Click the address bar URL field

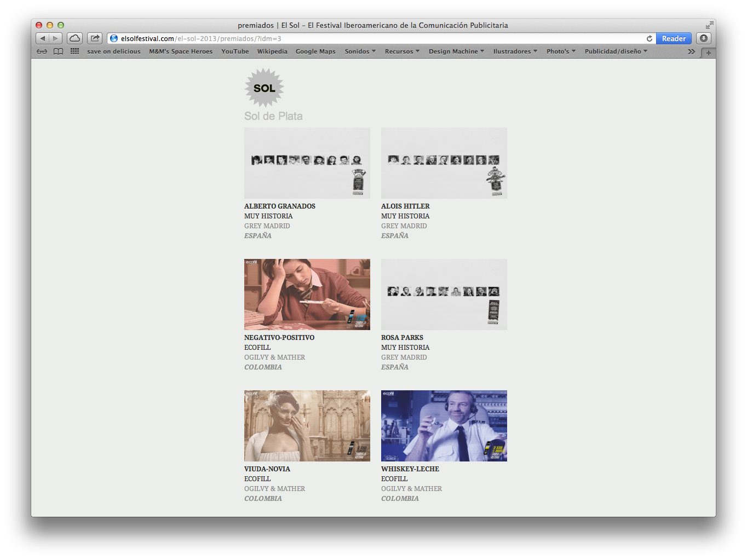coord(382,38)
